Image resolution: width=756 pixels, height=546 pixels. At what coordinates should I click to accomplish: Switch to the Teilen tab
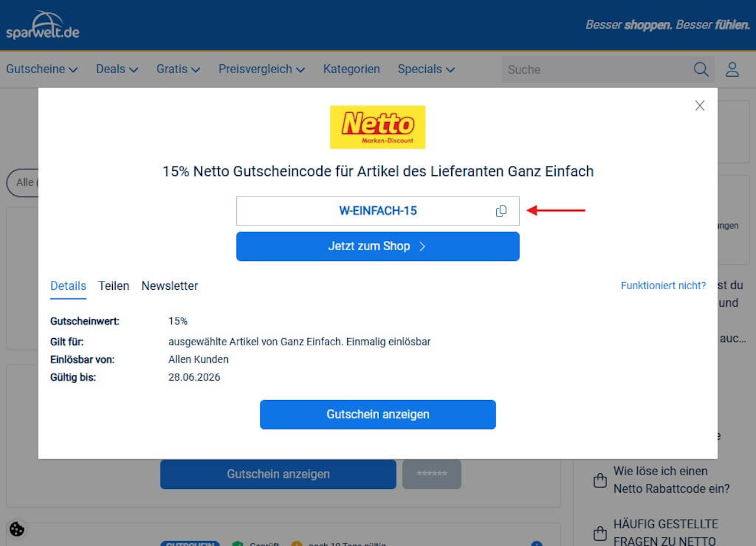(x=114, y=286)
